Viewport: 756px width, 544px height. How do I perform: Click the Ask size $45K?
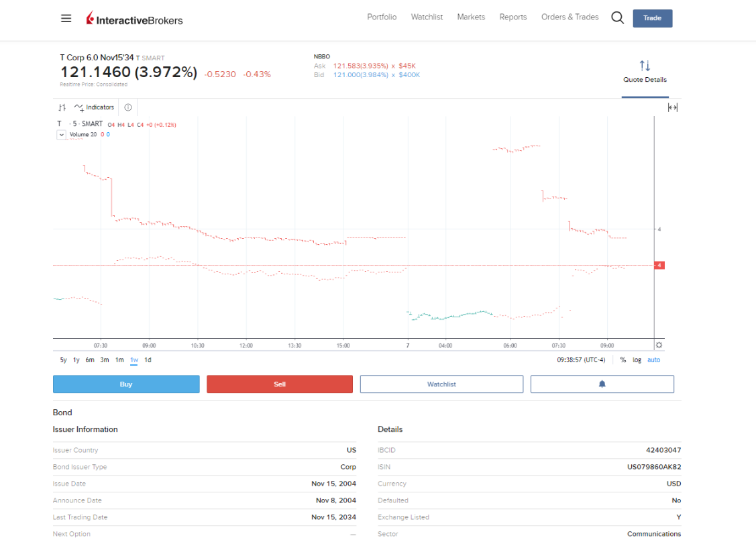pos(407,66)
